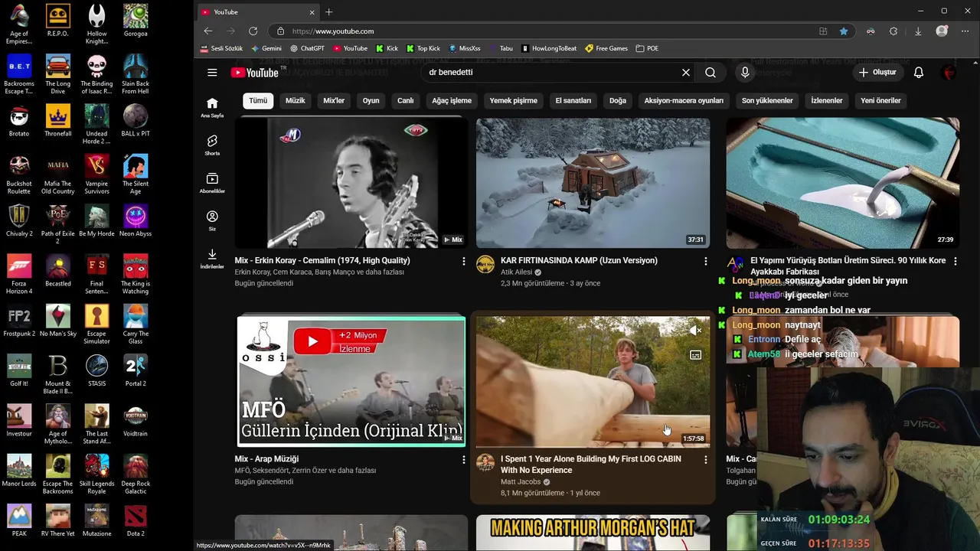Open Vampire Survivors desktop icon
The width and height of the screenshot is (980, 551).
pyautogui.click(x=96, y=174)
